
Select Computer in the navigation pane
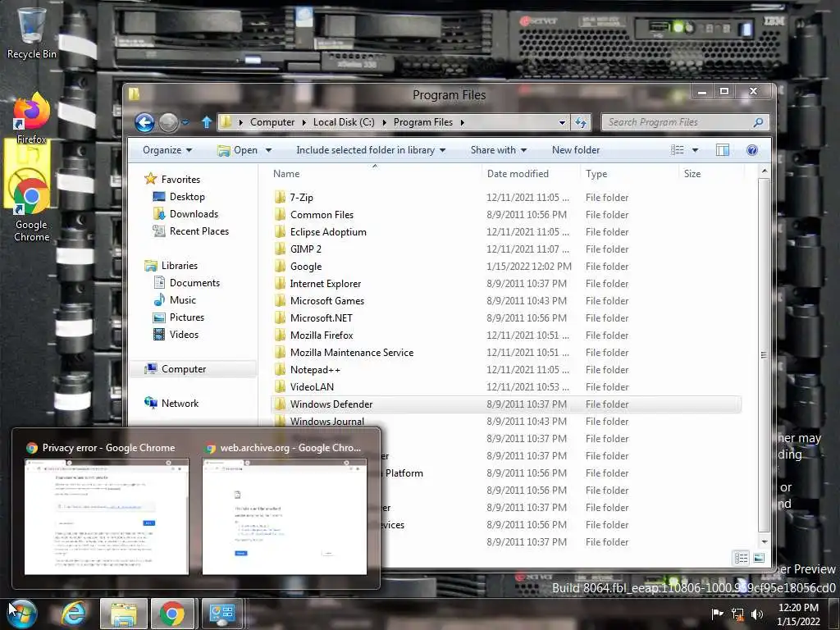176,369
